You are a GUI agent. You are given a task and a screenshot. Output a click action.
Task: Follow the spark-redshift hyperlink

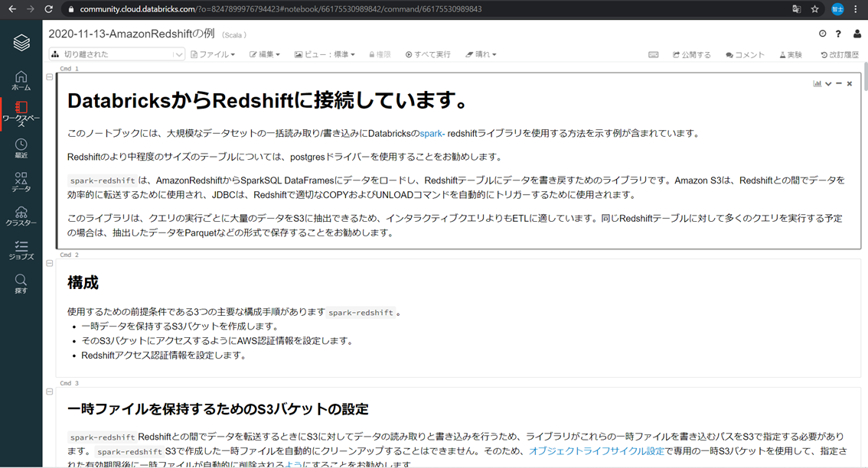433,132
